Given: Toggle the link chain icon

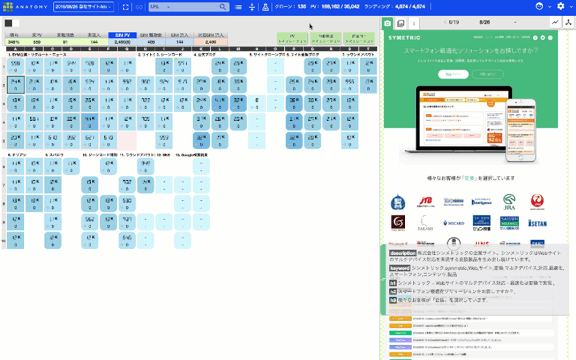Looking at the screenshot, I should tap(139, 7).
